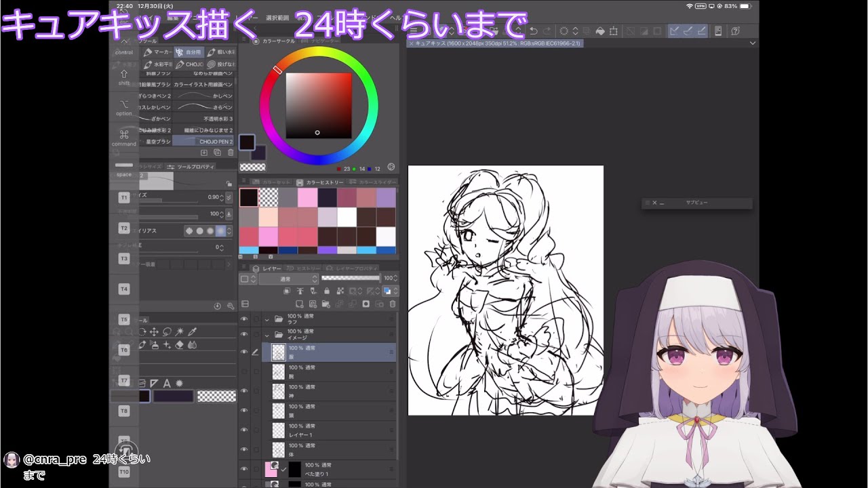
Task: Toggle Clip to layer below icon
Action: coord(288,291)
